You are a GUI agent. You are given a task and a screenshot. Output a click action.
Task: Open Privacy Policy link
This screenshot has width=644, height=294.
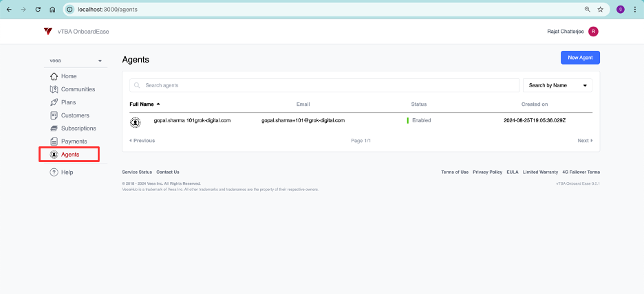coord(488,172)
